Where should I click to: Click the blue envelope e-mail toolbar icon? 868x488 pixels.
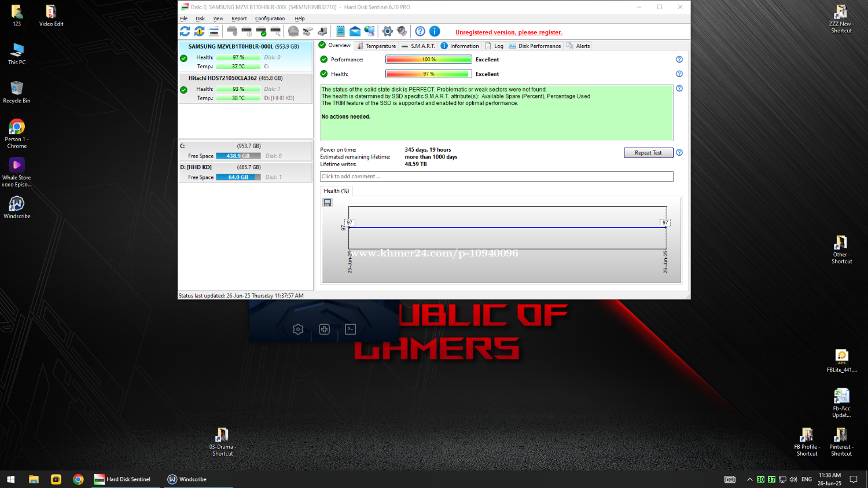tap(355, 31)
